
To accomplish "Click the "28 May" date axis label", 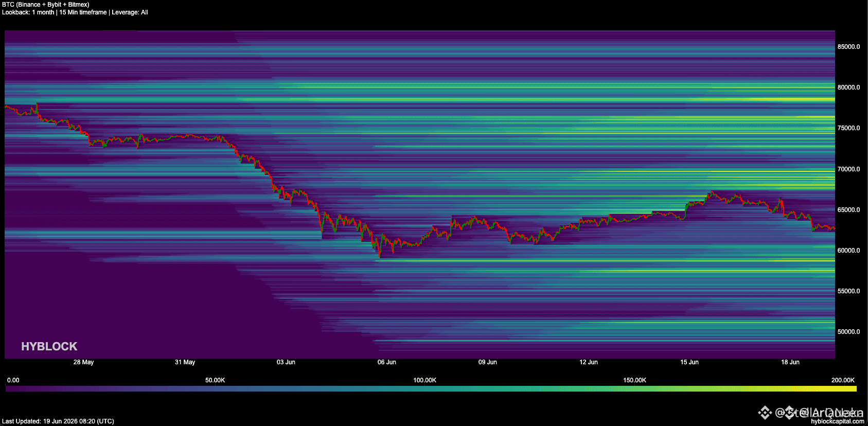I will click(84, 362).
